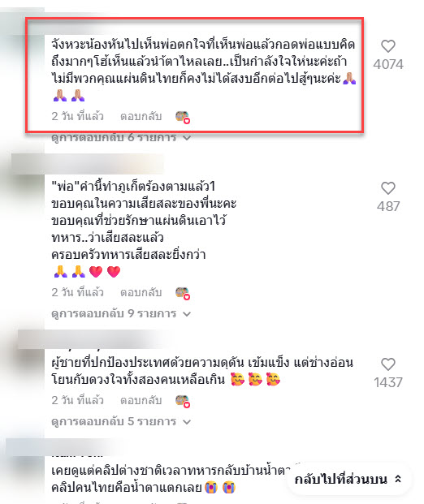Click creator-liked avatar badge on first comment
Screen dimensions: 424x504
[x=183, y=117]
